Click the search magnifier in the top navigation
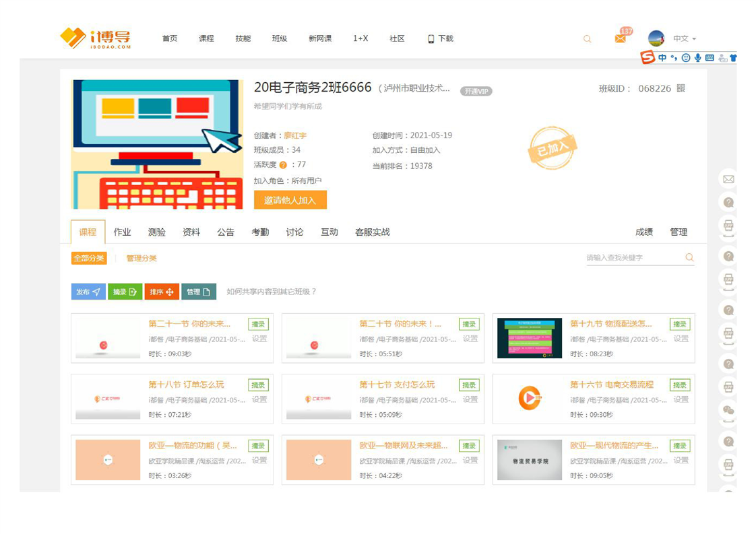The image size is (756, 534). tap(587, 39)
